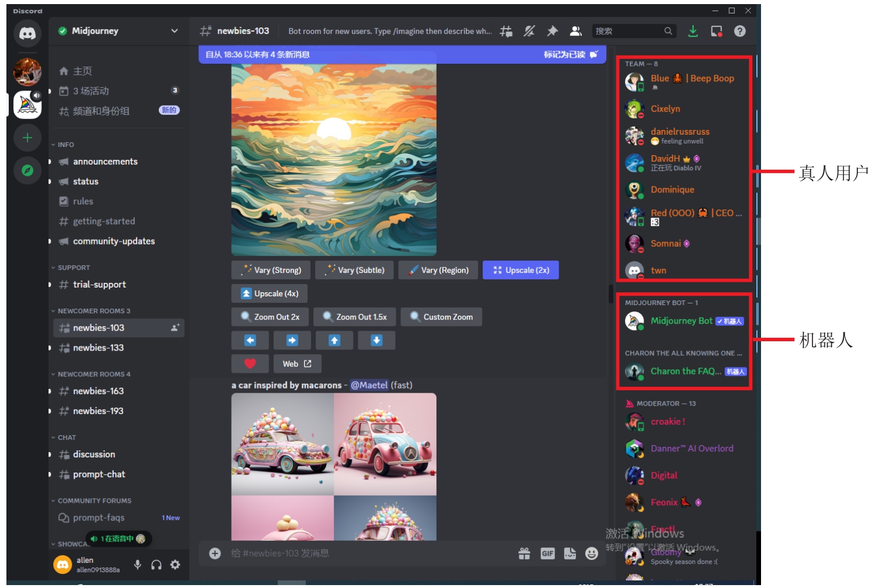Toggle member list visibility icon
The width and height of the screenshot is (876, 588).
(x=575, y=32)
